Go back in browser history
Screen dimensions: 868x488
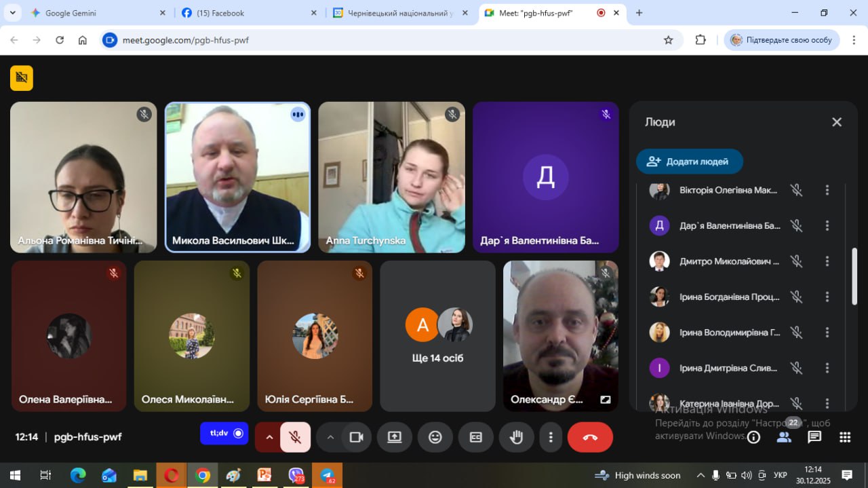[x=14, y=40]
